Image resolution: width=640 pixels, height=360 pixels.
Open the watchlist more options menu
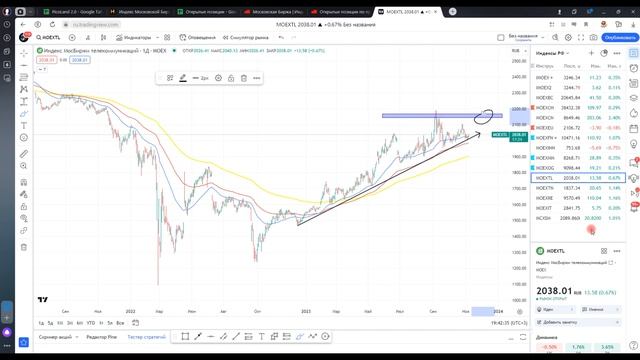pos(617,53)
